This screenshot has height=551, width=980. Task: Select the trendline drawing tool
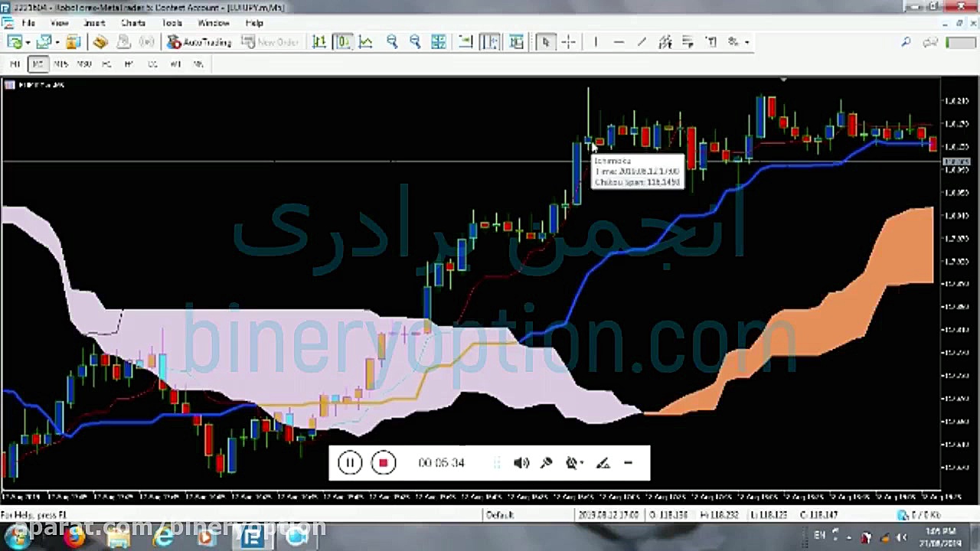click(642, 42)
